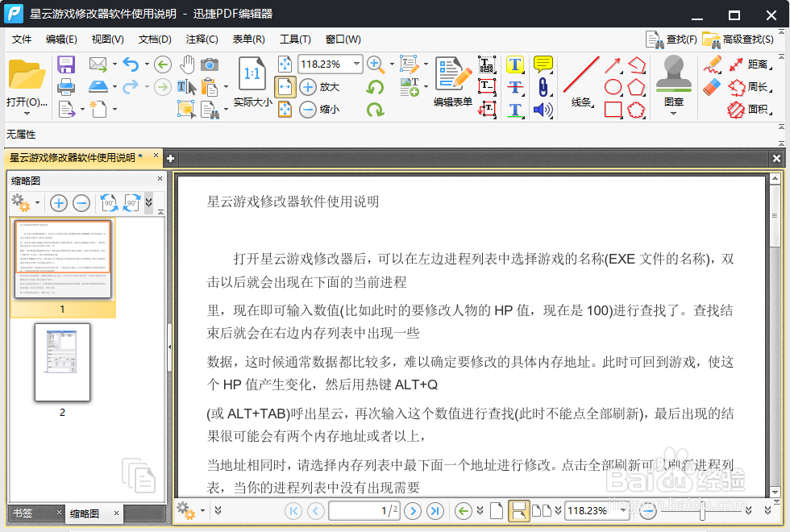The width and height of the screenshot is (790, 532).
Task: Click the Edit Form icon
Action: pyautogui.click(x=453, y=73)
